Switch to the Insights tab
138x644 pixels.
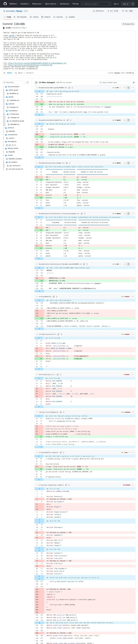click(x=70, y=17)
